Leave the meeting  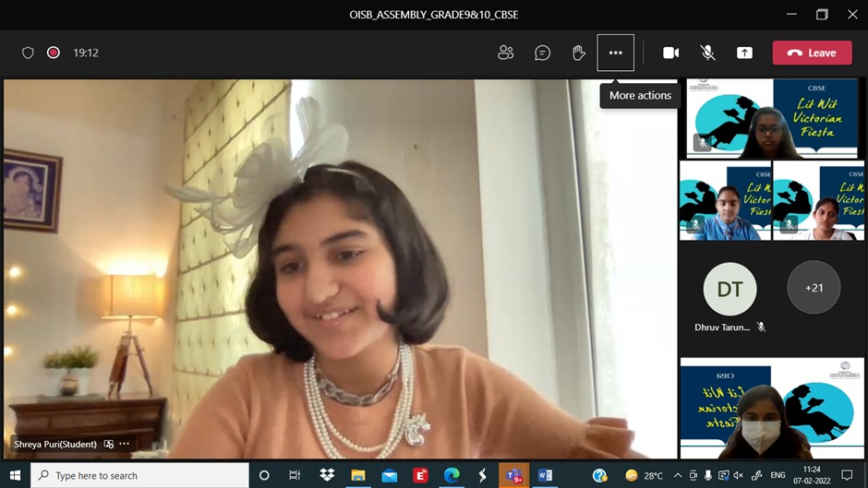point(812,53)
